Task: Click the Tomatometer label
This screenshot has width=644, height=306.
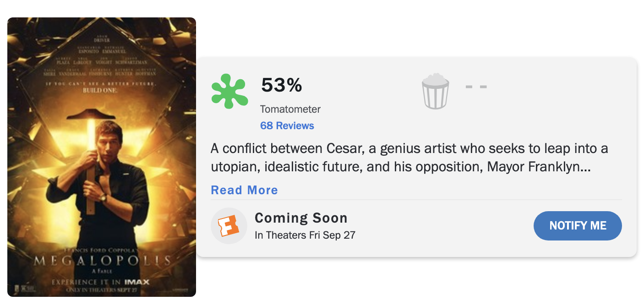Action: click(290, 109)
